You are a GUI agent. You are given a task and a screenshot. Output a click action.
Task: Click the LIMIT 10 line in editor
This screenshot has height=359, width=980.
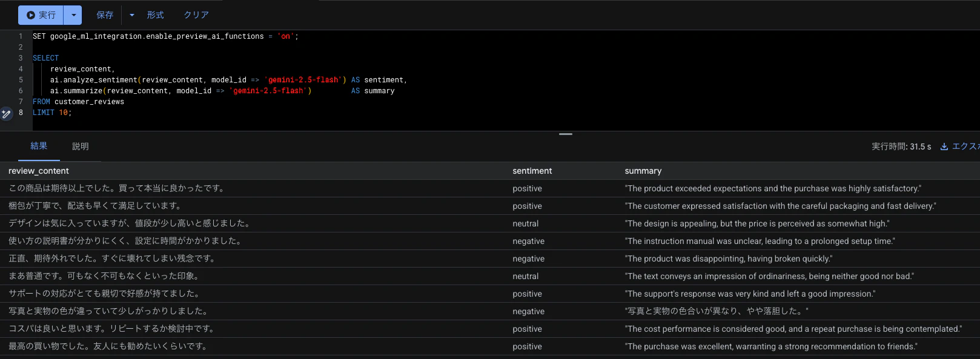point(51,113)
